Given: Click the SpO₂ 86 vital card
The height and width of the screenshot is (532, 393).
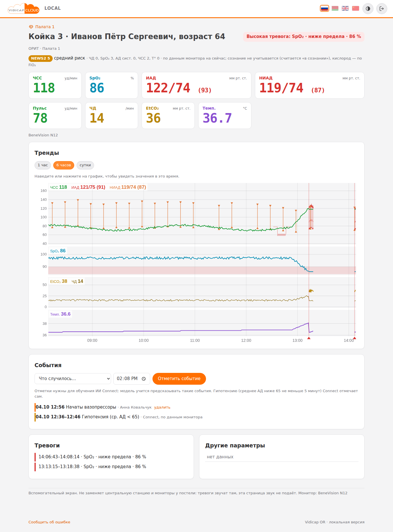Looking at the screenshot, I should pos(112,85).
